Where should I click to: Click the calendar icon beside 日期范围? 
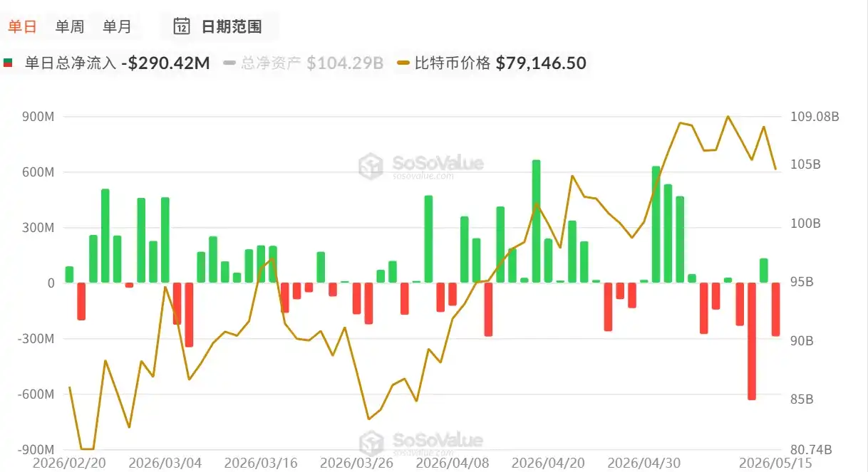(x=182, y=26)
